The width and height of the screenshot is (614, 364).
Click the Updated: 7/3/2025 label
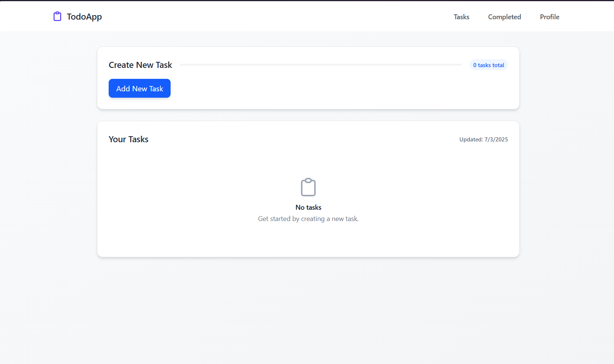pos(484,139)
